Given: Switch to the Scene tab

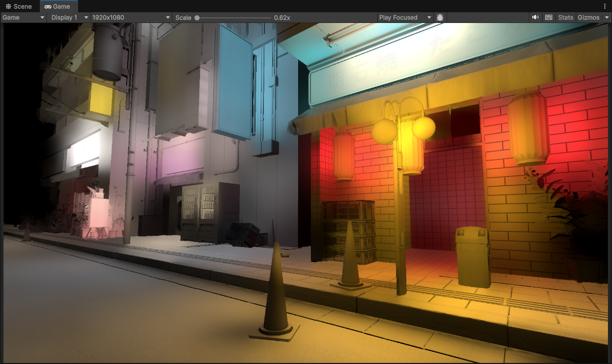Looking at the screenshot, I should 19,6.
